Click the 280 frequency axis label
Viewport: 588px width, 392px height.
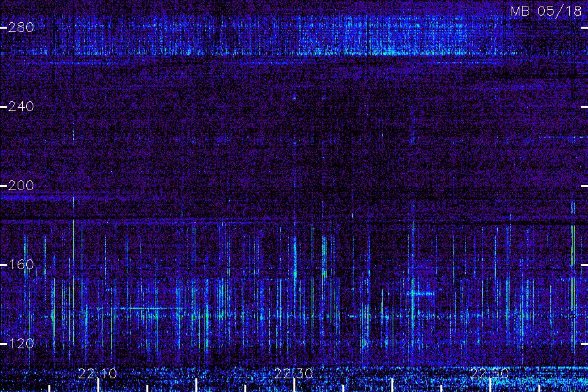coord(21,27)
